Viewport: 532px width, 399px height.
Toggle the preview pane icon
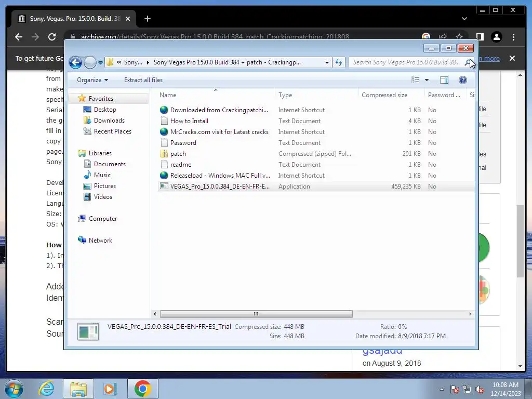click(444, 80)
